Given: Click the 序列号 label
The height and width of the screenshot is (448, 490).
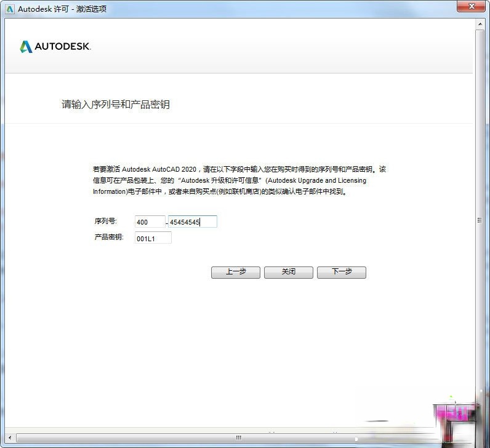Looking at the screenshot, I should [106, 221].
